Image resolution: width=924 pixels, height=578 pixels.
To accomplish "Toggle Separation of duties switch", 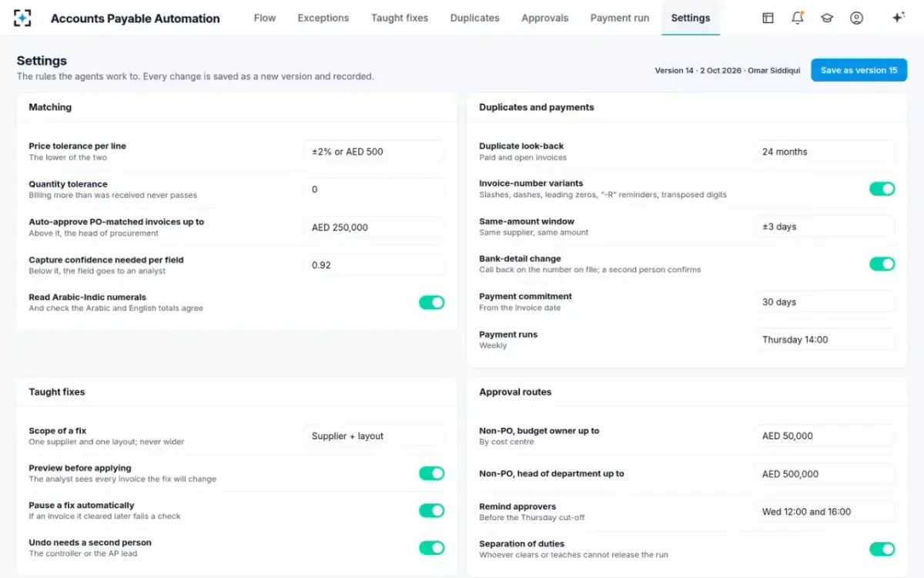I will coord(882,549).
